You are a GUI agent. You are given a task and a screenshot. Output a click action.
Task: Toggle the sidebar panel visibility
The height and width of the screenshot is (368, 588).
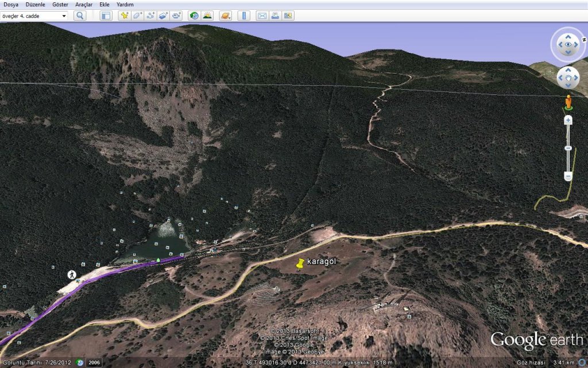click(106, 16)
